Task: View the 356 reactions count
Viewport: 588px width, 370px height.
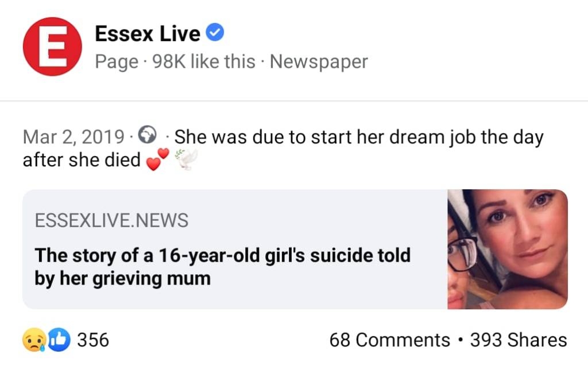Action: [x=93, y=340]
